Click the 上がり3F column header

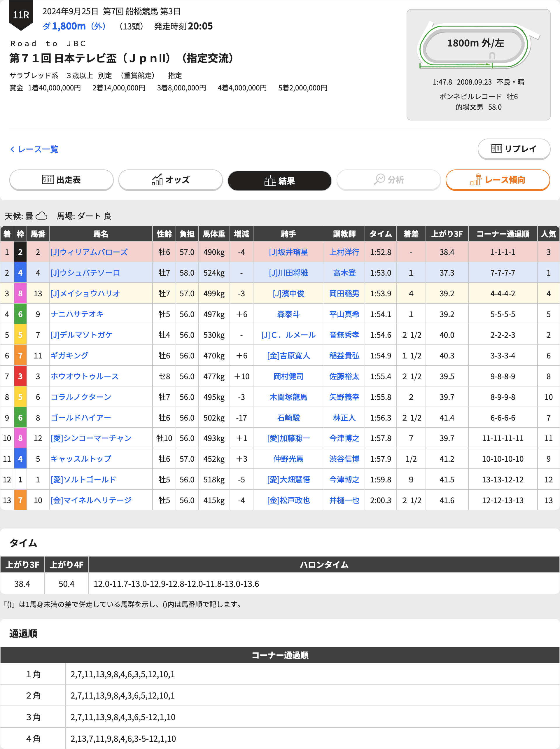[447, 234]
